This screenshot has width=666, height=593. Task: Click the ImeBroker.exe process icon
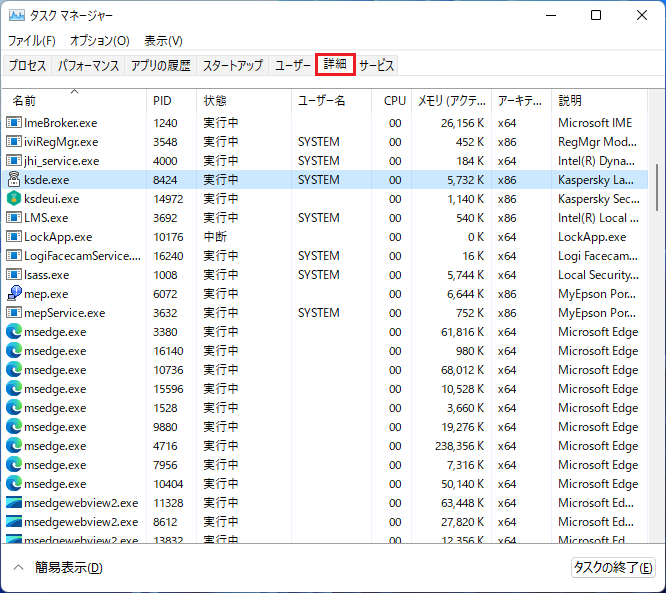(x=14, y=123)
